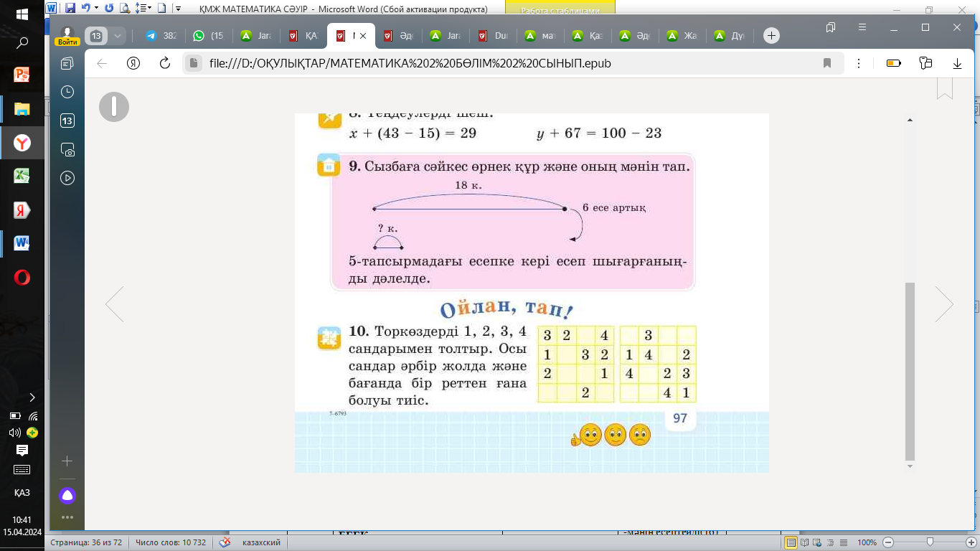The image size is (980, 551).
Task: Open the history clock icon in sidebar
Action: click(67, 92)
